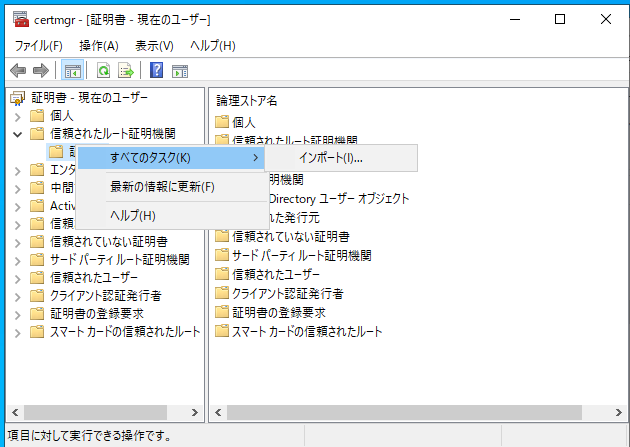The width and height of the screenshot is (630, 447).
Task: Collapse the 信頼されたルート証明機関 tree node
Action: 18,135
